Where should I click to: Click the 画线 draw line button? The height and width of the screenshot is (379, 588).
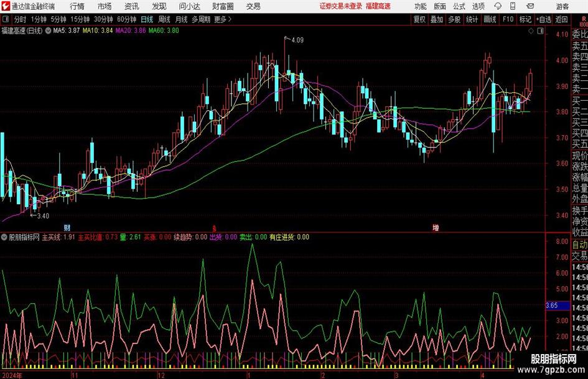(x=490, y=19)
